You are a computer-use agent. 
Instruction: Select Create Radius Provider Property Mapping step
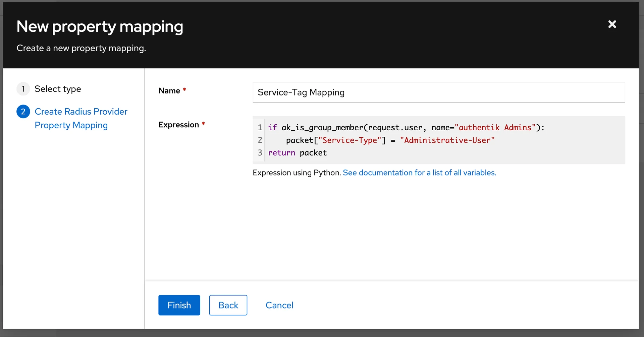[x=81, y=118]
